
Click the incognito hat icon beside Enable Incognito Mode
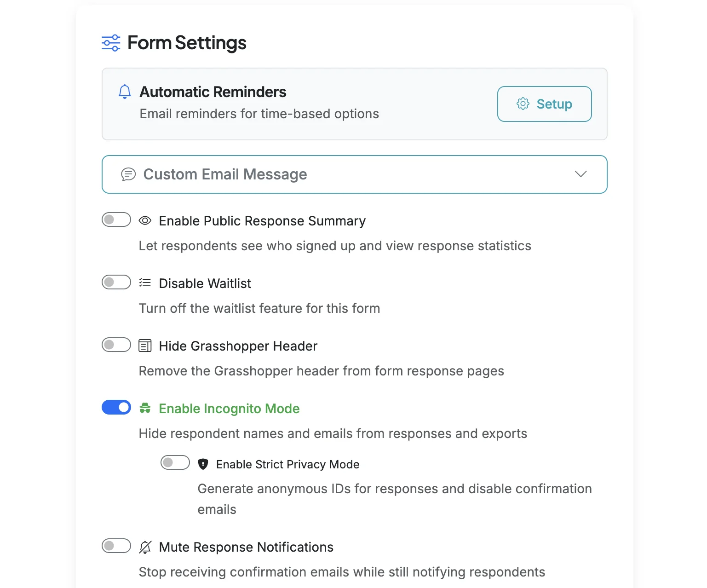pos(144,408)
